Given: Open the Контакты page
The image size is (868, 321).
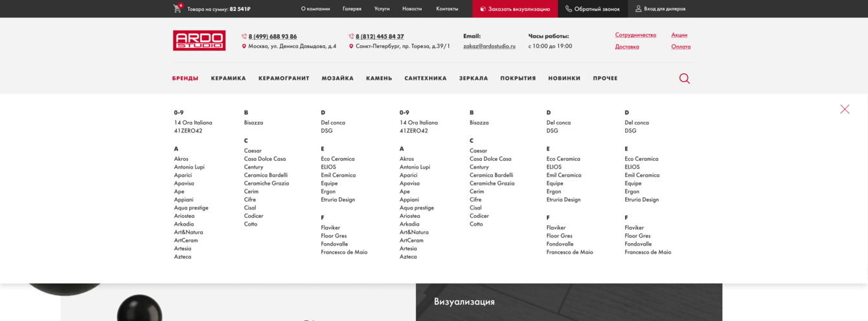Looking at the screenshot, I should coord(447,8).
